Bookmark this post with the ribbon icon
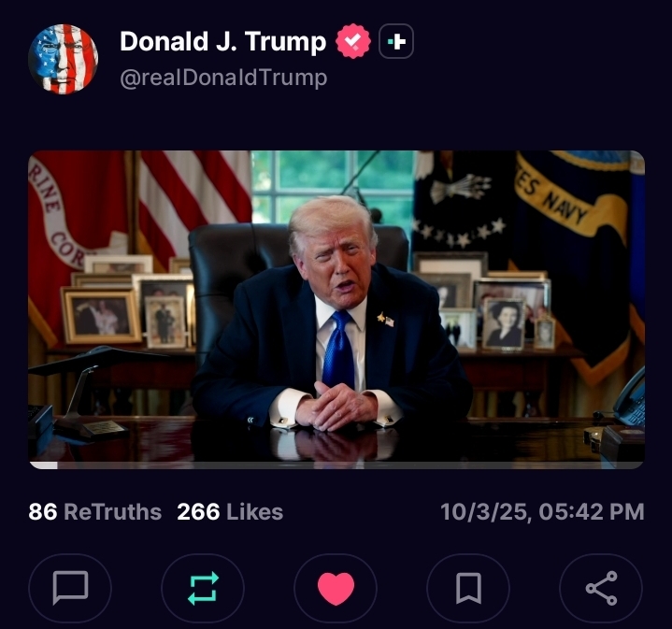The image size is (672, 629). 468,588
